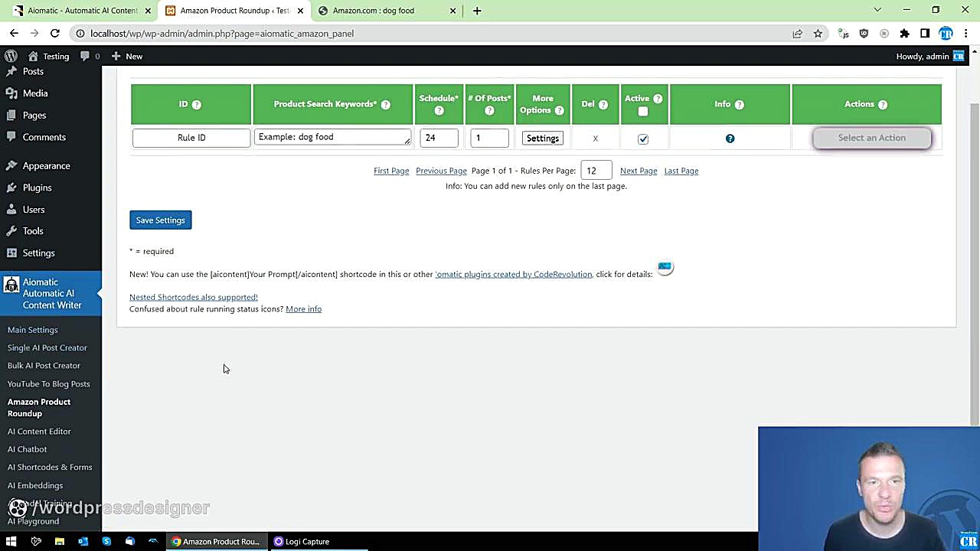980x551 pixels.
Task: Go back with the browser back arrow
Action: pyautogui.click(x=14, y=33)
